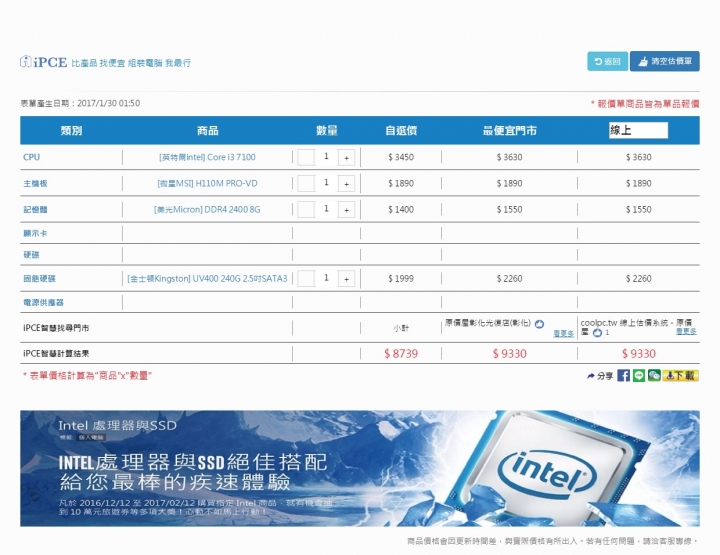The width and height of the screenshot is (720, 555).
Task: Open the Kingston UV400 240G SATA3 product
Action: coord(207,279)
